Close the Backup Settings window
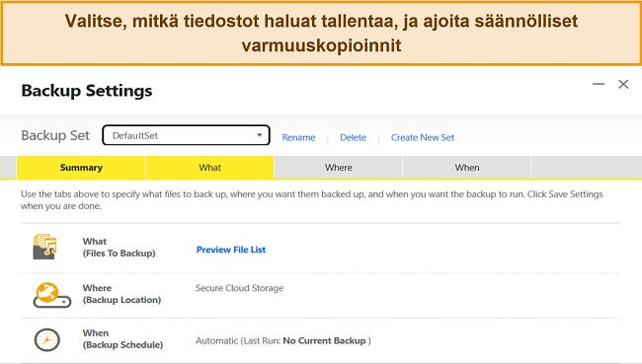Image resolution: width=642 pixels, height=364 pixels. point(623,84)
